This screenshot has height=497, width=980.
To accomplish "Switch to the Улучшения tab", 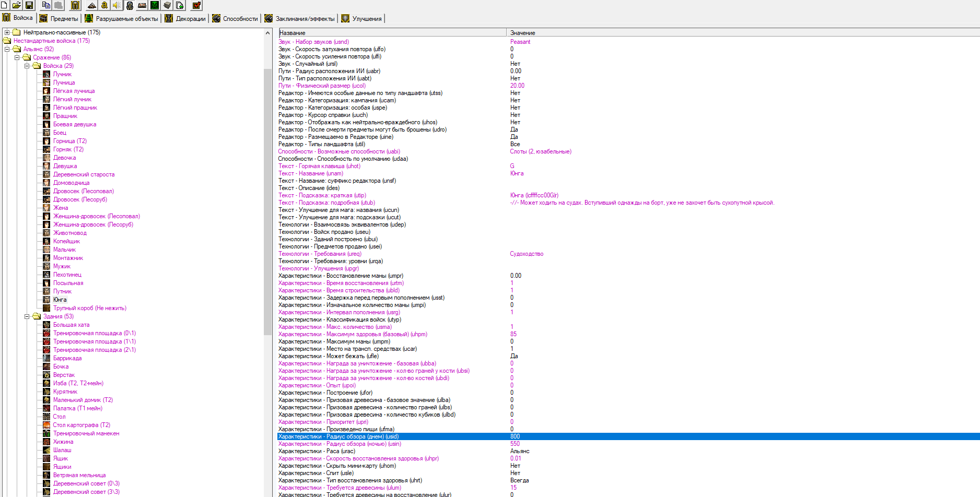I will [x=361, y=19].
